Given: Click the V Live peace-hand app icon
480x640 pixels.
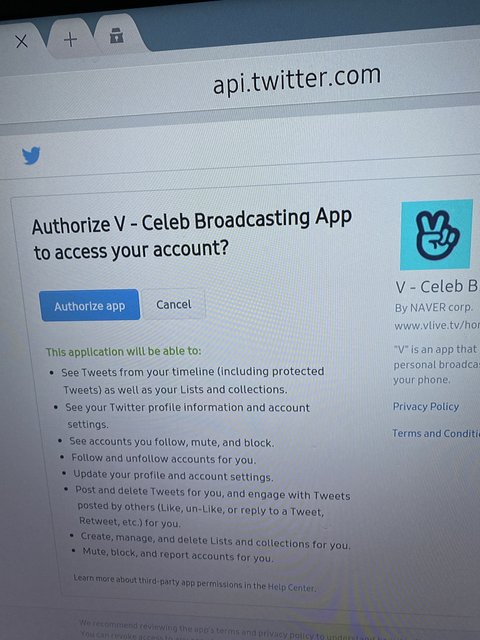Looking at the screenshot, I should (436, 234).
